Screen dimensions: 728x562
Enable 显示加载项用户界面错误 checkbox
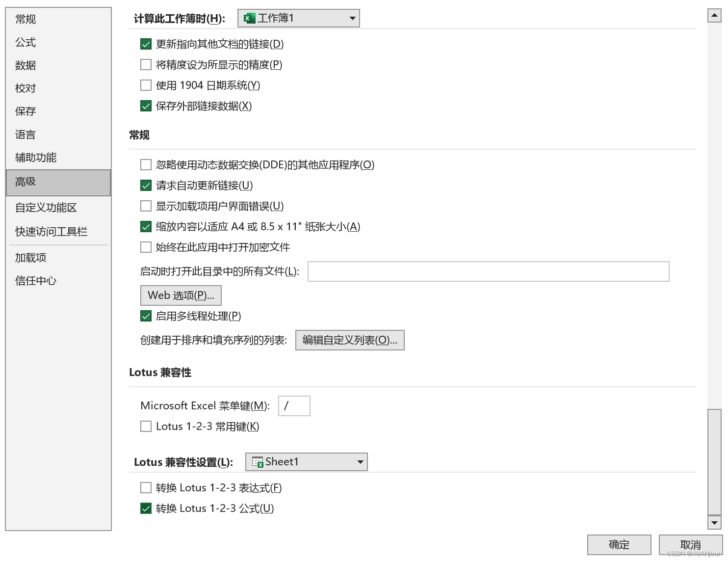coord(146,206)
